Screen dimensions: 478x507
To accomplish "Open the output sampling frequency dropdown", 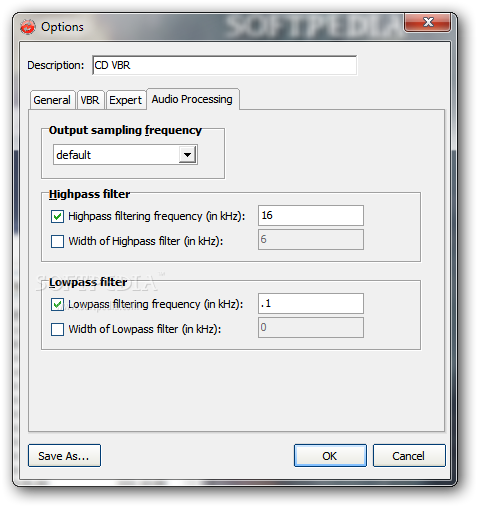I will [x=187, y=155].
